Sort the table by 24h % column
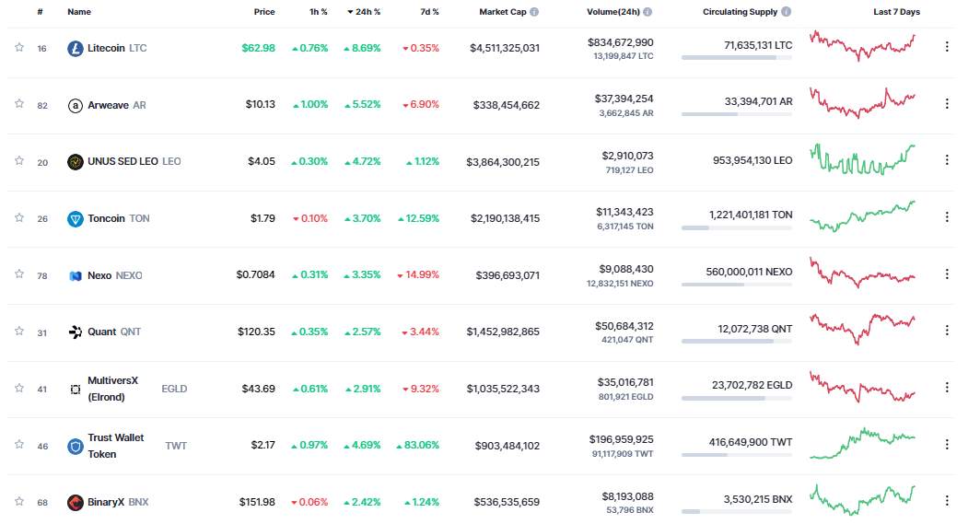 point(364,12)
